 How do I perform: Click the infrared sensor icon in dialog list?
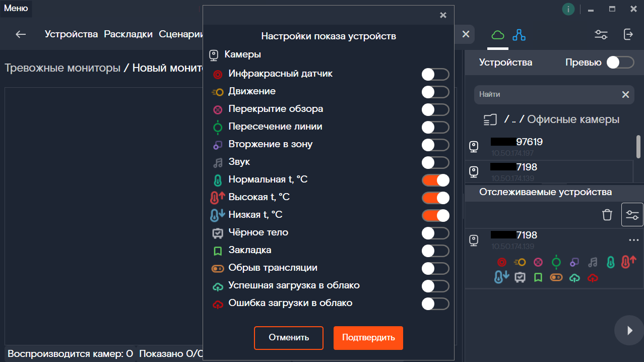(218, 75)
